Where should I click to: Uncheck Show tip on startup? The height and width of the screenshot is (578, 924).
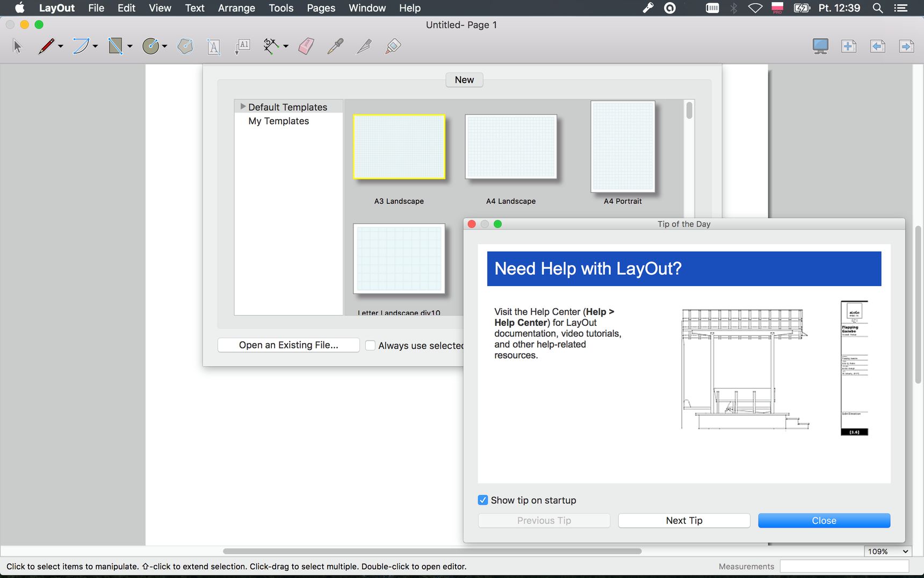click(483, 500)
